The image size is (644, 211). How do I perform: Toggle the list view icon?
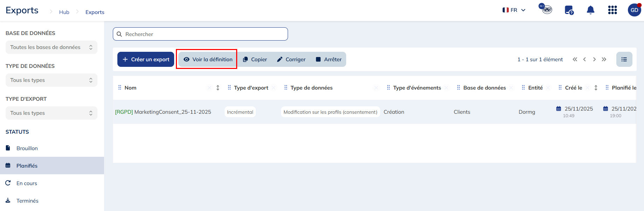(x=624, y=59)
